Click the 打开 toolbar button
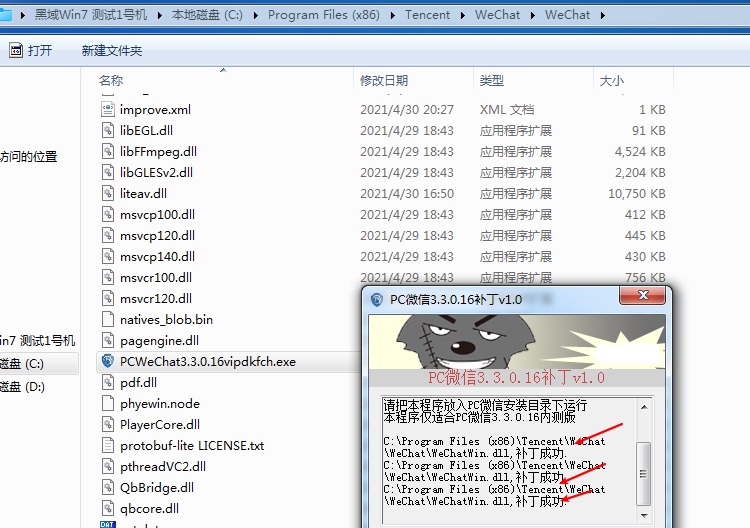The image size is (750, 528). coord(31,50)
